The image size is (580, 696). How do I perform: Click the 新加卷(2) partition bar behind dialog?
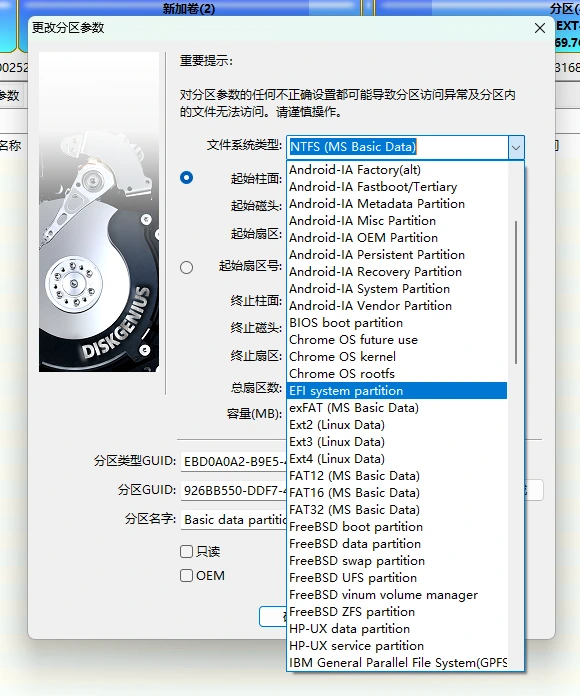189,8
